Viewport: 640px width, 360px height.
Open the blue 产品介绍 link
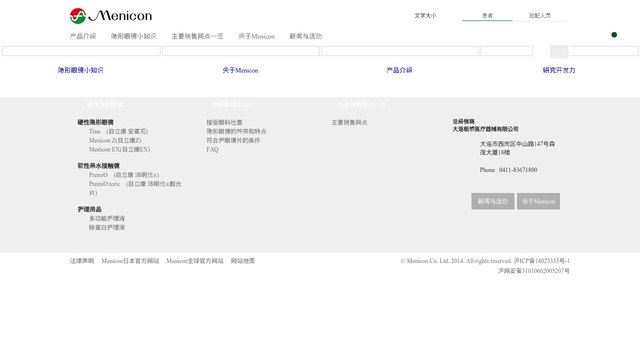point(399,70)
